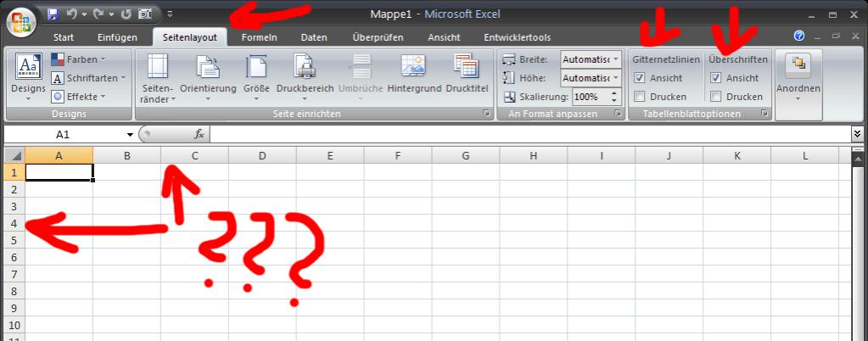Image resolution: width=868 pixels, height=341 pixels.
Task: Click the Select All corner triangle
Action: tap(14, 155)
